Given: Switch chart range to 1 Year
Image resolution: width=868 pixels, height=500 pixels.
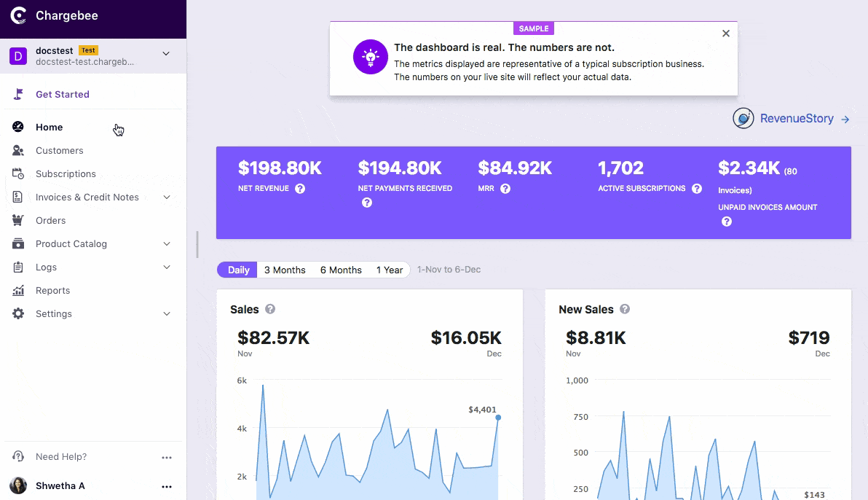Looking at the screenshot, I should tap(390, 270).
